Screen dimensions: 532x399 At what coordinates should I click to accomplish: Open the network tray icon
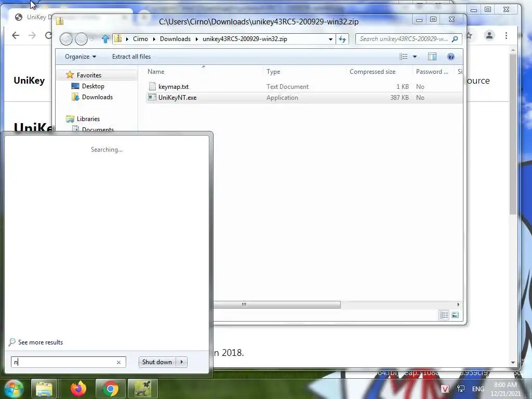[x=461, y=389]
